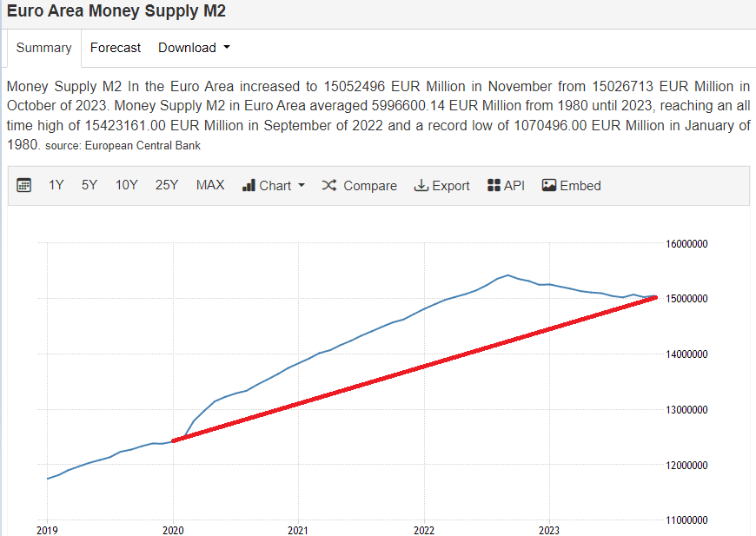Open the Compare option
Viewport: 756px width, 536px height.
coord(359,186)
